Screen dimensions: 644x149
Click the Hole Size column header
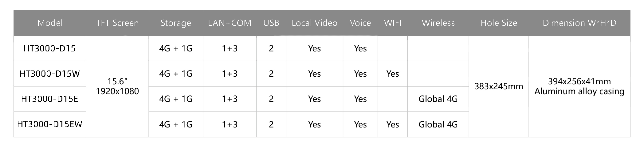(x=499, y=23)
